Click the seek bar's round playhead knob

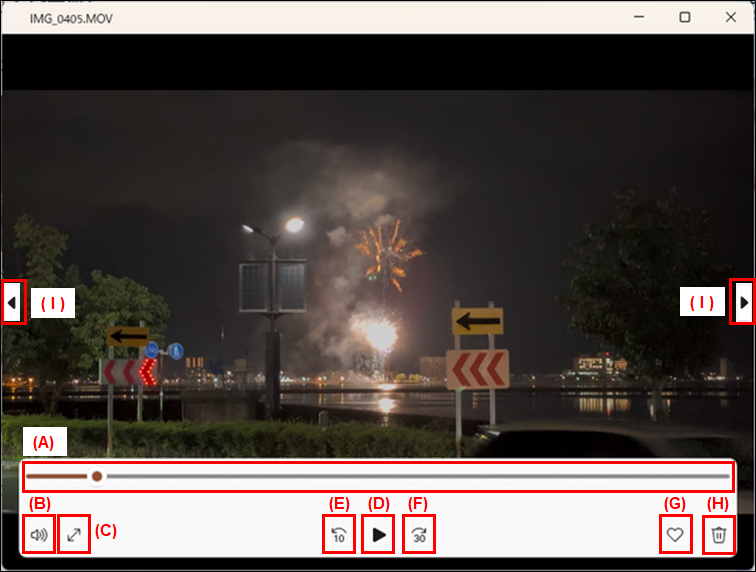pos(97,476)
